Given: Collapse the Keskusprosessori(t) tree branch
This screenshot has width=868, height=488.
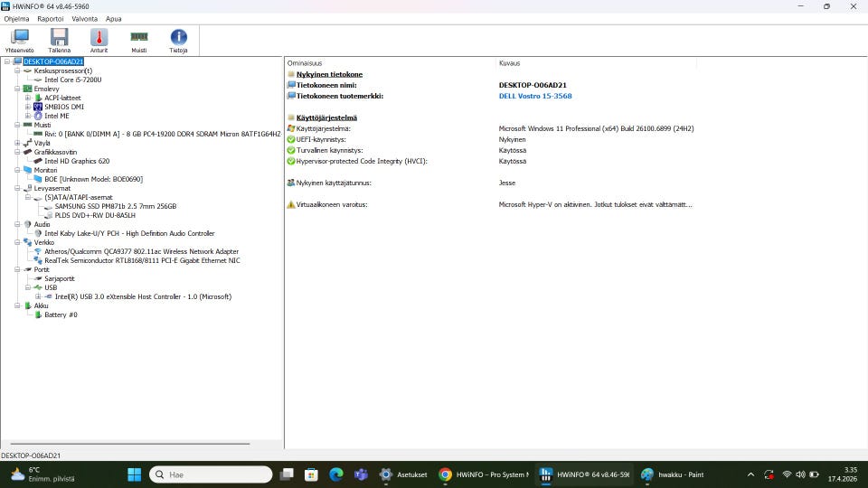Looking at the screenshot, I should tap(17, 70).
